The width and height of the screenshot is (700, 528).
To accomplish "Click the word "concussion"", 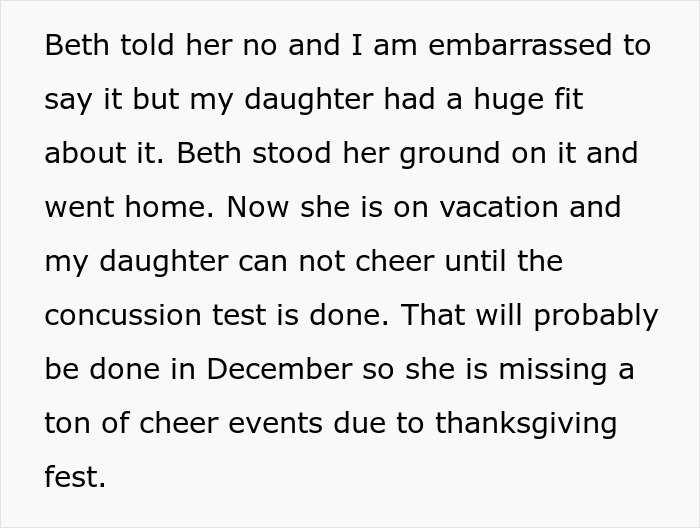I will click(x=123, y=316).
